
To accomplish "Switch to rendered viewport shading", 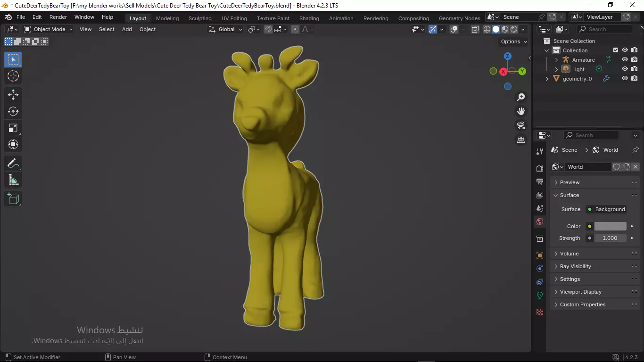I will (514, 29).
